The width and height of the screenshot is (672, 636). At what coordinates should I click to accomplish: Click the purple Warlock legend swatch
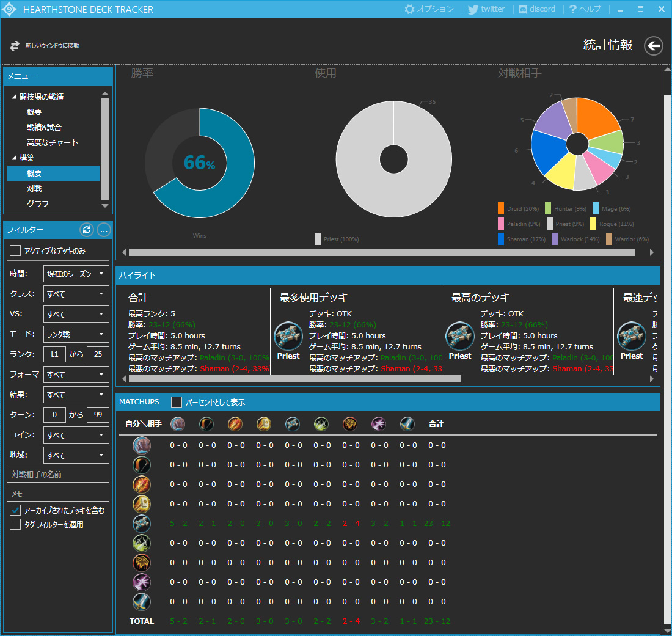tap(555, 239)
